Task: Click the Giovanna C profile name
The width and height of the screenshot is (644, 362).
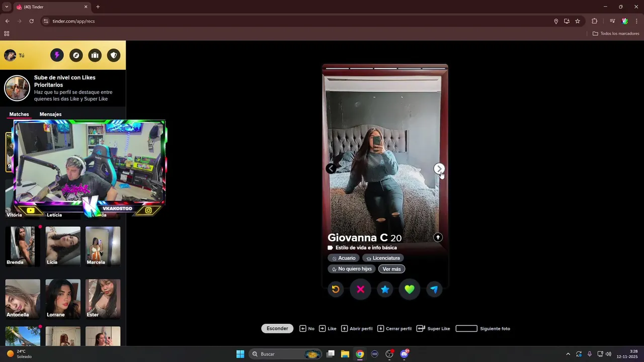Action: tap(358, 238)
